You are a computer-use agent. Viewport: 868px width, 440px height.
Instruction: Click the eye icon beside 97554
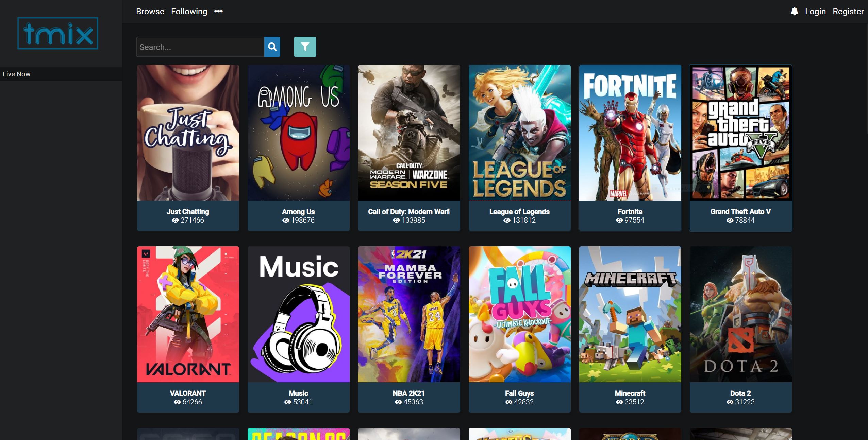pyautogui.click(x=619, y=220)
